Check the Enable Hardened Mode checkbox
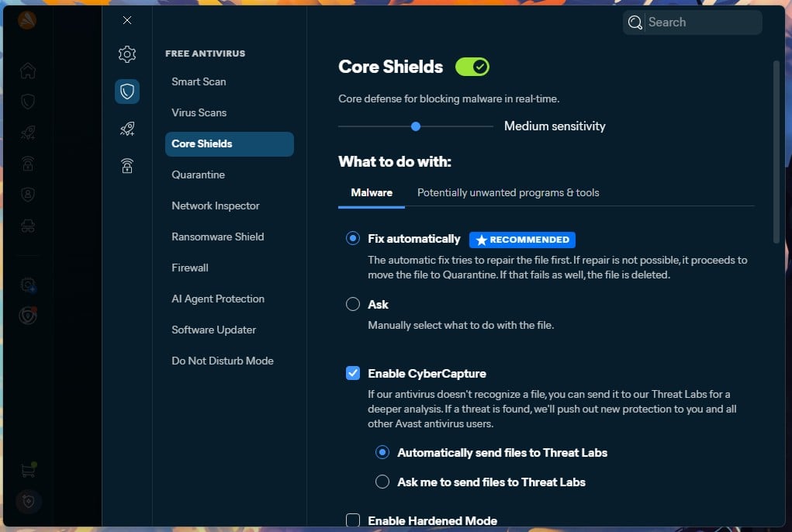Image resolution: width=792 pixels, height=532 pixels. click(353, 520)
